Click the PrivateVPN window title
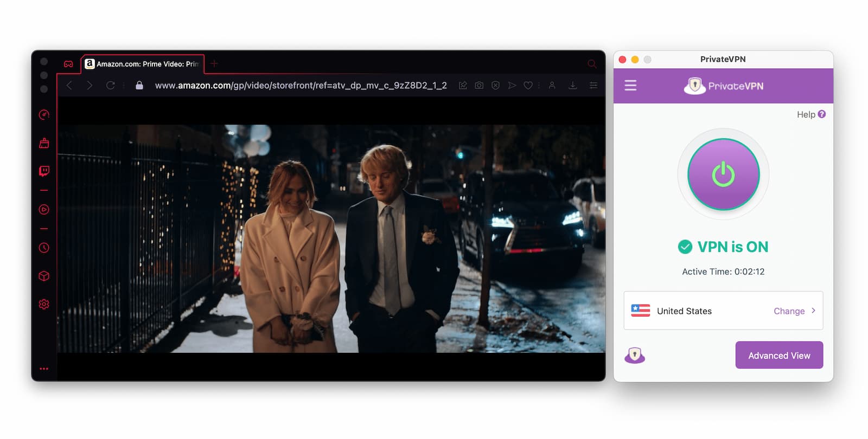The width and height of the screenshot is (868, 439). (723, 59)
